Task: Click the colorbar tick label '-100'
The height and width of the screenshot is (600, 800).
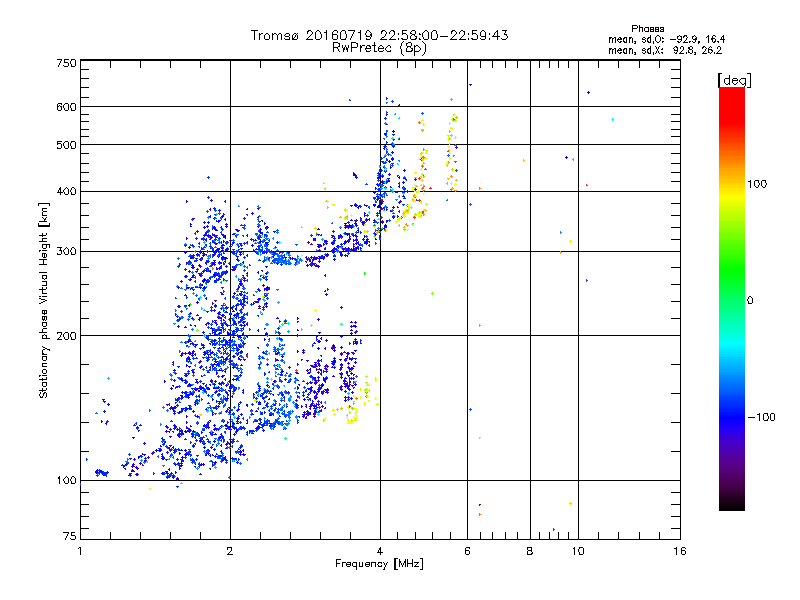Action: click(761, 417)
